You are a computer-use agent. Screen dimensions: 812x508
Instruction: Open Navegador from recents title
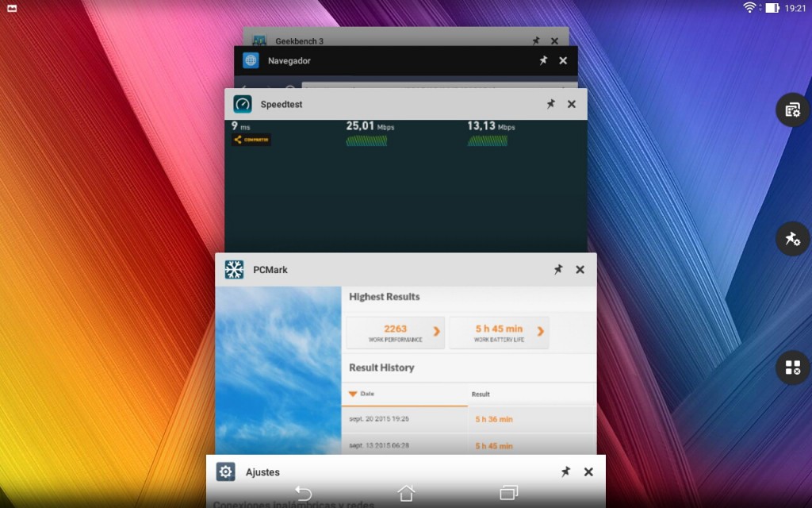click(x=289, y=60)
